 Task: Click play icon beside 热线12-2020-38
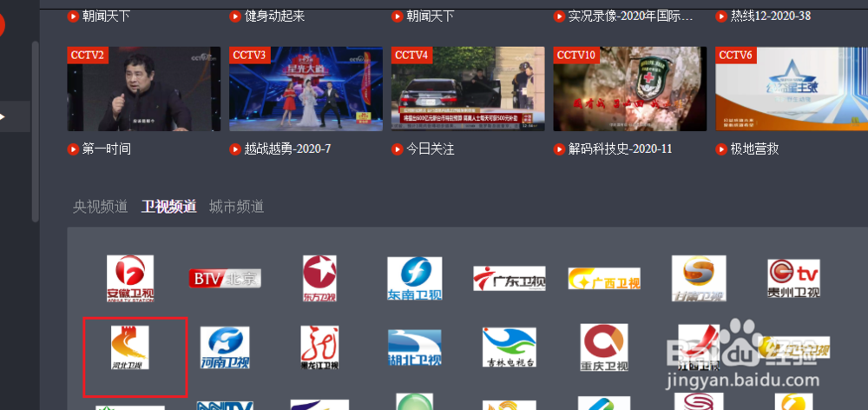tap(720, 16)
